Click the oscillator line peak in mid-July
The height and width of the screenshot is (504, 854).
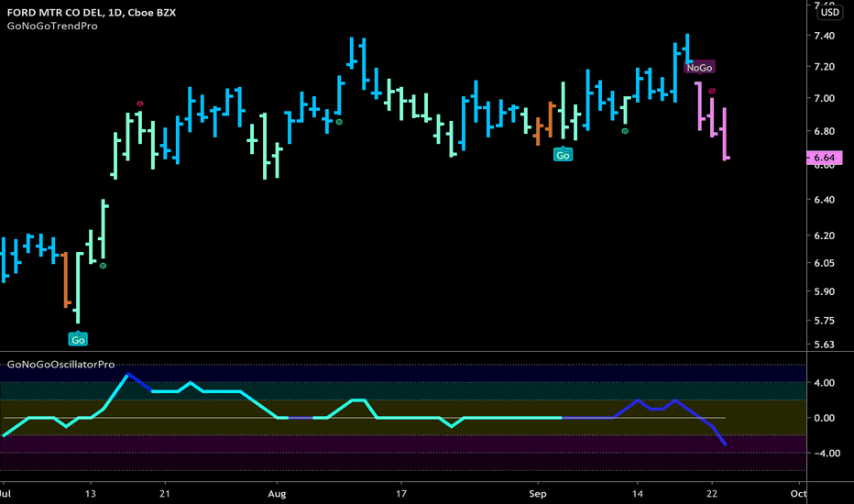tap(127, 374)
